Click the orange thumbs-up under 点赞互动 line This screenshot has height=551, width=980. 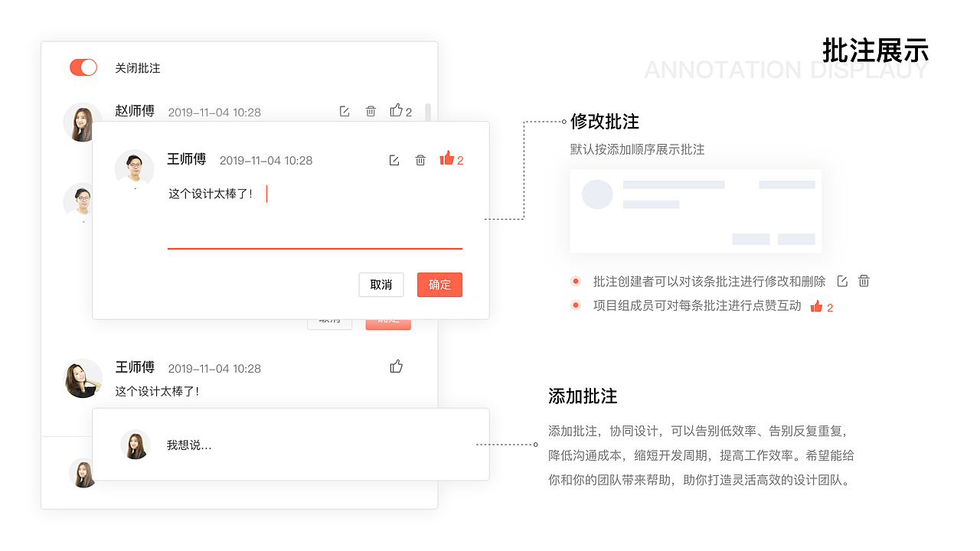click(818, 305)
